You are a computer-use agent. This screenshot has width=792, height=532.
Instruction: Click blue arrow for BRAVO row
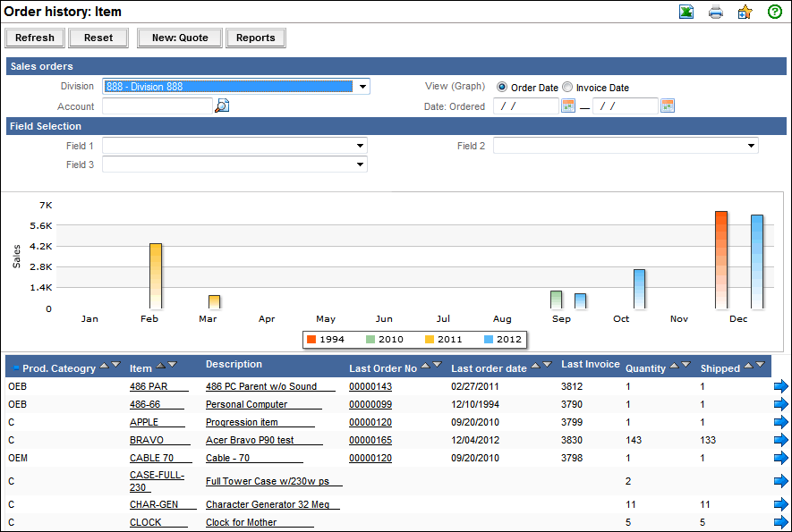(780, 440)
